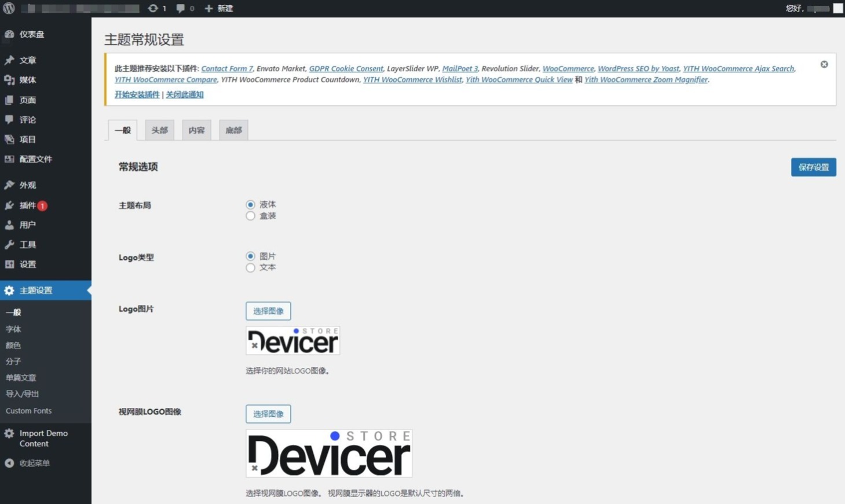
Task: Open WordPress SEO by Yoast link
Action: (638, 68)
